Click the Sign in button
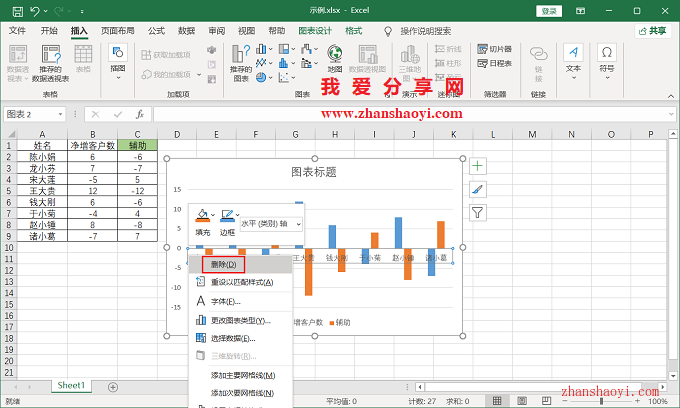 click(549, 11)
